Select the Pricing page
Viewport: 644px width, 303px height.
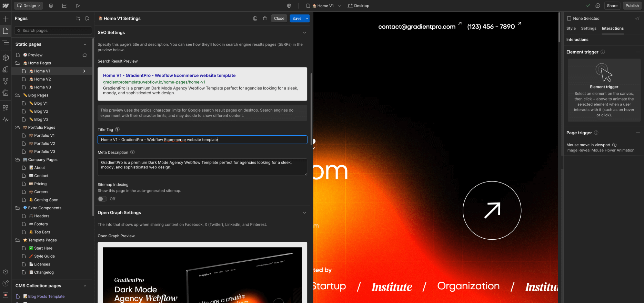click(40, 184)
